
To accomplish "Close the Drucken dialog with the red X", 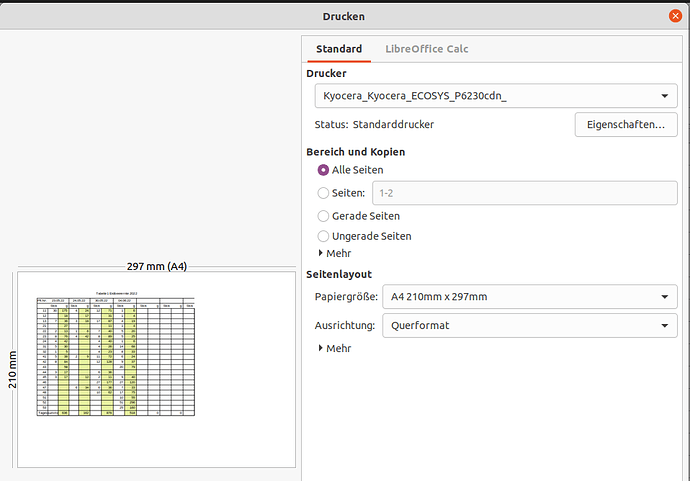I will pyautogui.click(x=675, y=16).
